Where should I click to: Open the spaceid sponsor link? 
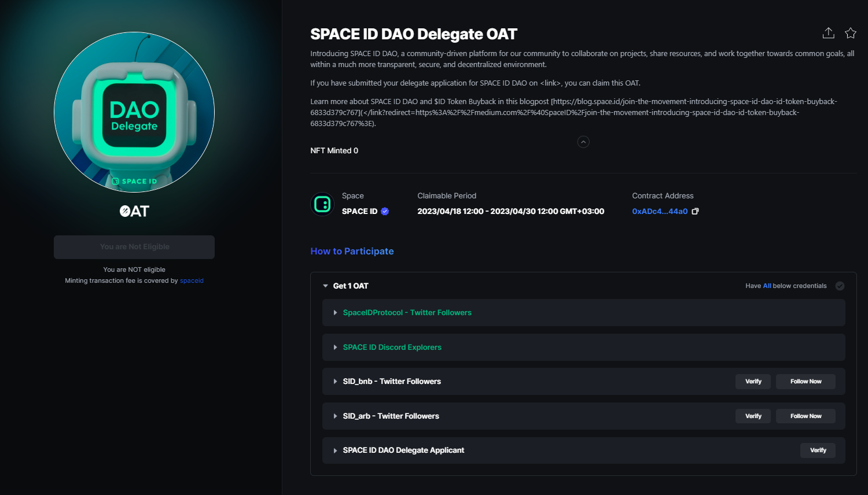tap(192, 281)
